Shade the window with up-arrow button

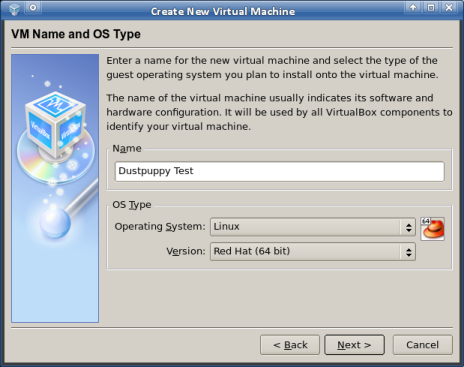pos(413,8)
